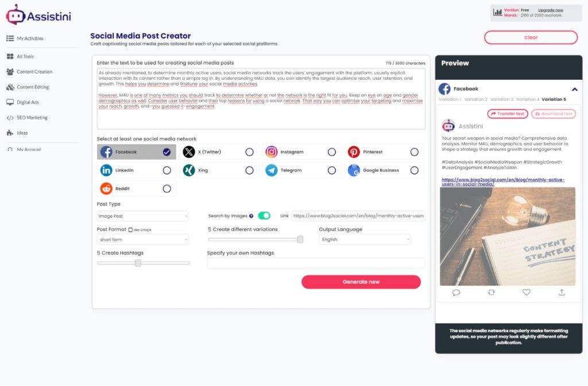
Task: Select the Instagram network radio button
Action: pos(331,152)
